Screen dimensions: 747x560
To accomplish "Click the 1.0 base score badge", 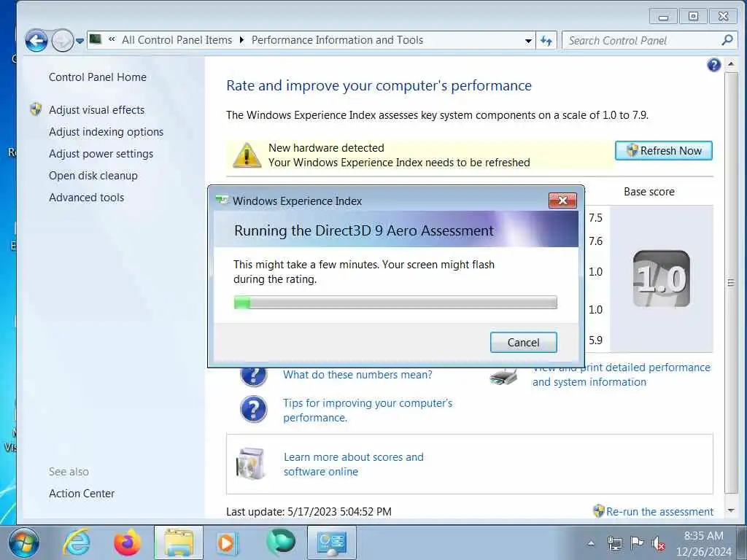I will coord(661,279).
